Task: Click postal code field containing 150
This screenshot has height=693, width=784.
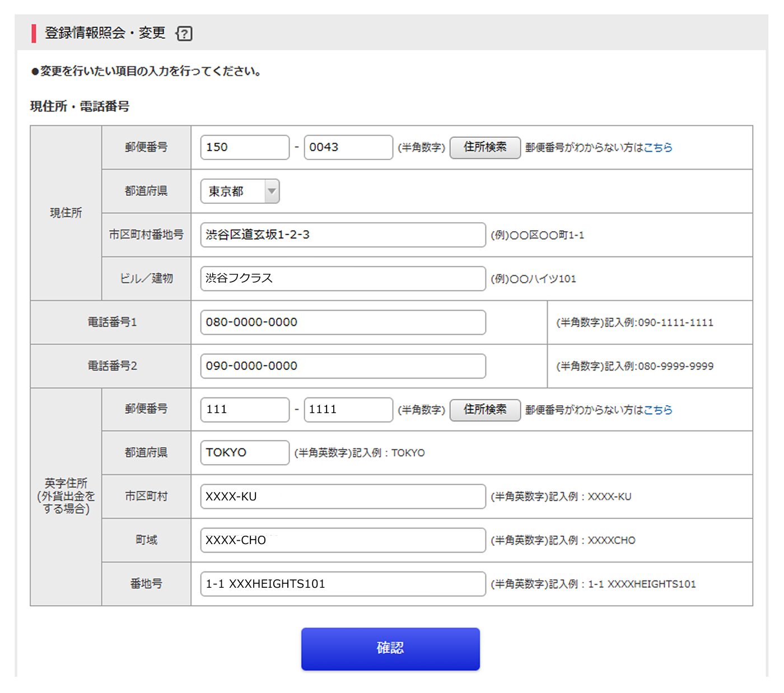Action: coord(245,148)
